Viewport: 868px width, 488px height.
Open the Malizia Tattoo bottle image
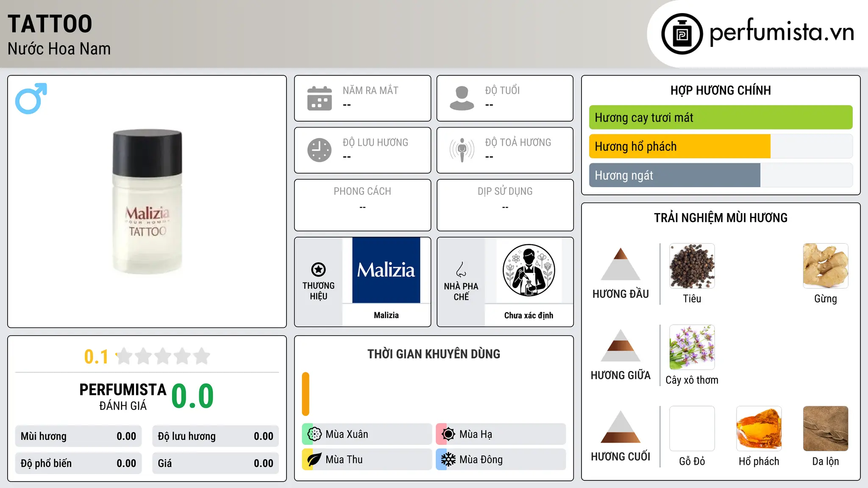click(x=147, y=202)
